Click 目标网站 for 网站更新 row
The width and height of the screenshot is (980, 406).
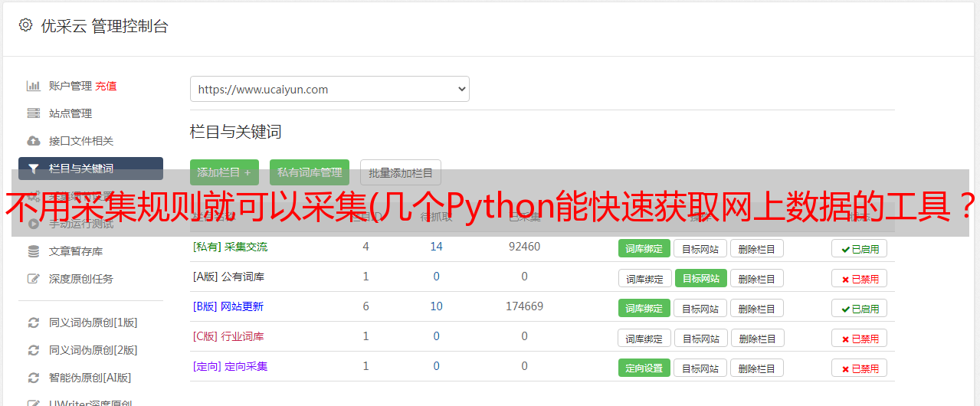point(700,308)
